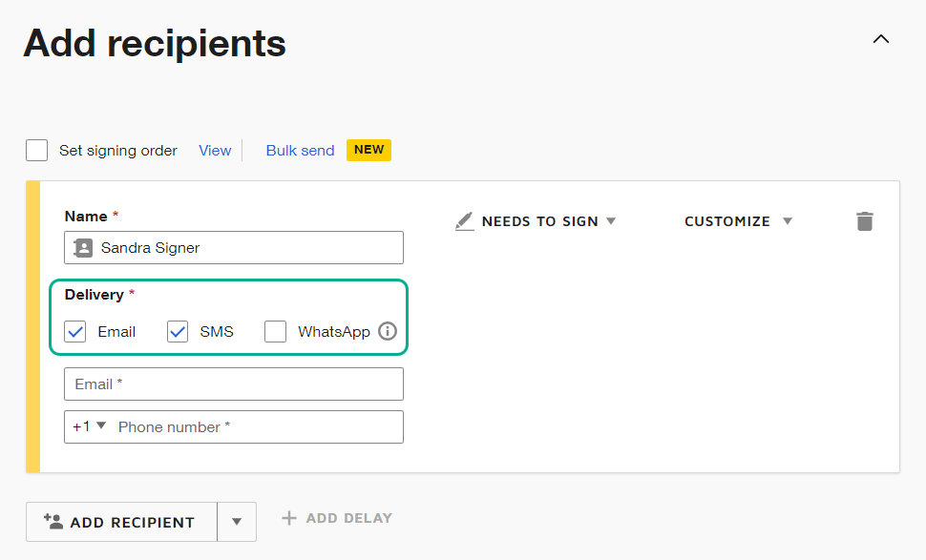The image size is (926, 560).
Task: Click the person icon inside the Name field
Action: click(x=81, y=247)
